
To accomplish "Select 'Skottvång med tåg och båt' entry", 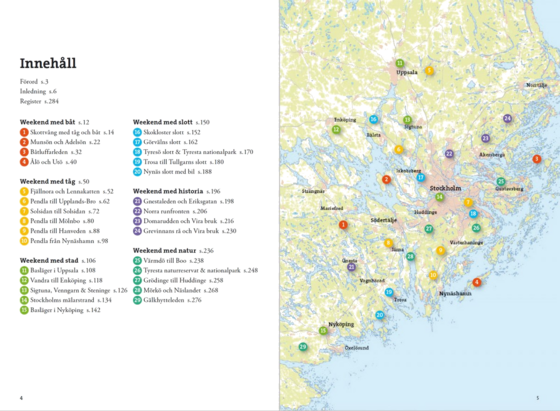I will tap(67, 132).
